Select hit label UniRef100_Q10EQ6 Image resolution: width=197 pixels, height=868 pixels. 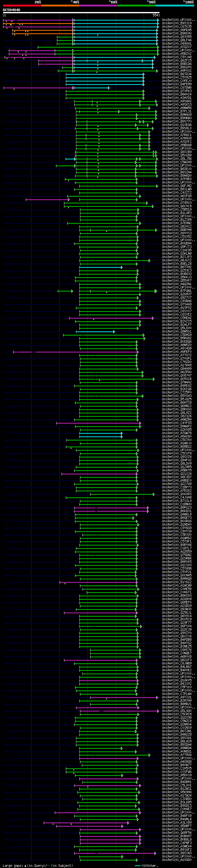click(177, 125)
